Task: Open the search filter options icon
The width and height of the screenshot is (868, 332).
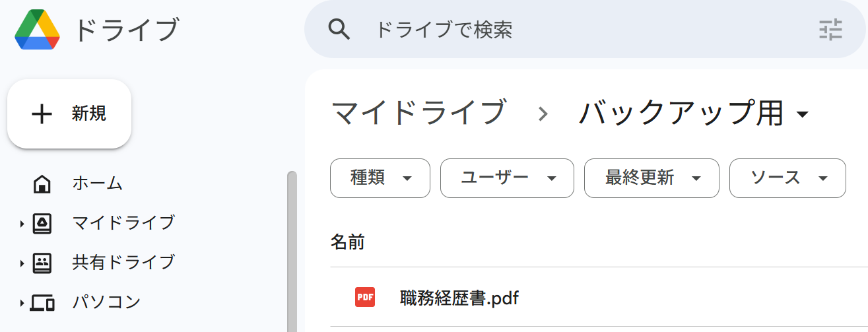Action: pos(831,30)
